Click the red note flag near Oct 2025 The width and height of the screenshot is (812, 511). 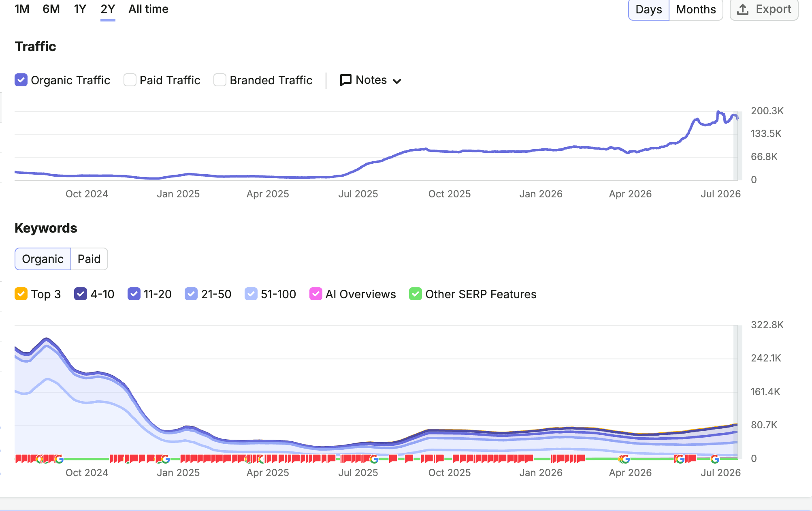tap(439, 458)
